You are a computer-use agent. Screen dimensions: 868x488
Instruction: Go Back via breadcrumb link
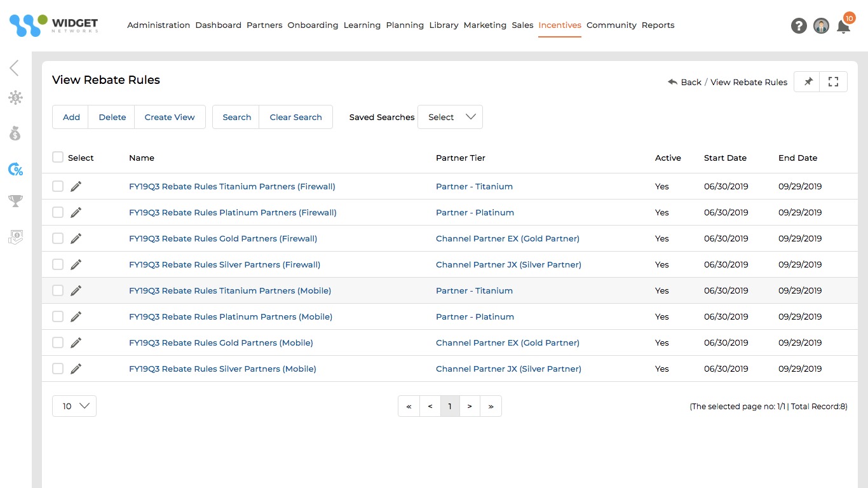(x=684, y=82)
